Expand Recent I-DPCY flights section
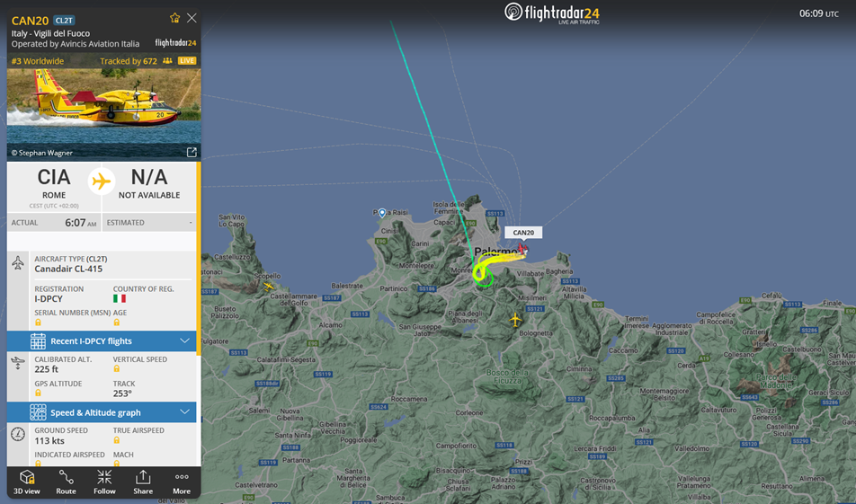The image size is (856, 504). 102,340
